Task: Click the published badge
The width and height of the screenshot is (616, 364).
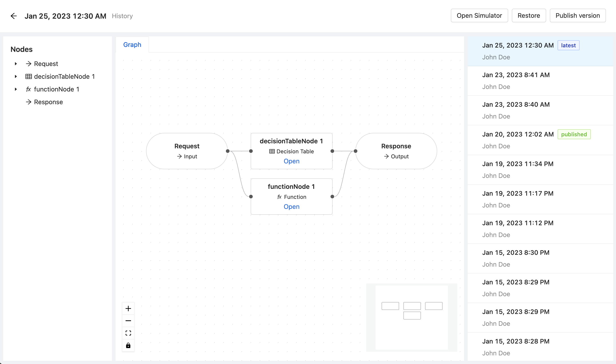Action: pos(574,134)
